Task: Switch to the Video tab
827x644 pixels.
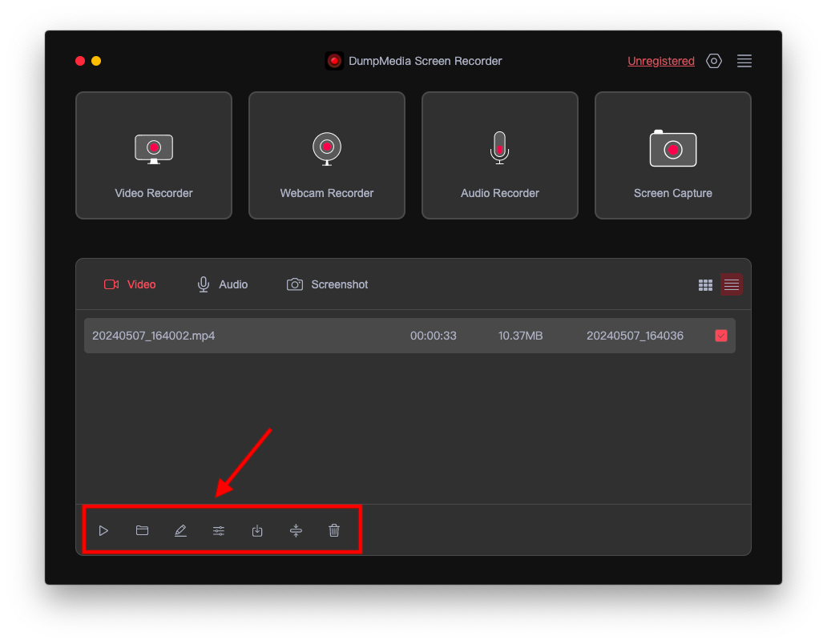Action: pos(130,284)
